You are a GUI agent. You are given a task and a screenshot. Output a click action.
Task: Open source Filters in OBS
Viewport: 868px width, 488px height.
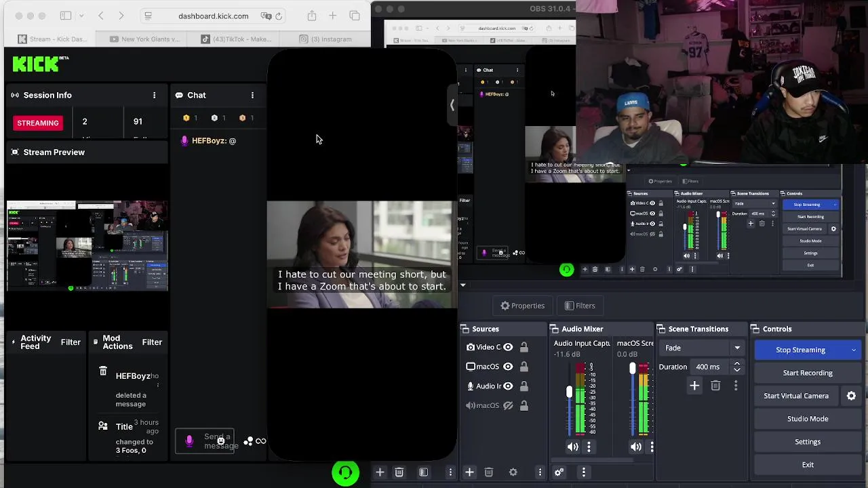click(580, 306)
